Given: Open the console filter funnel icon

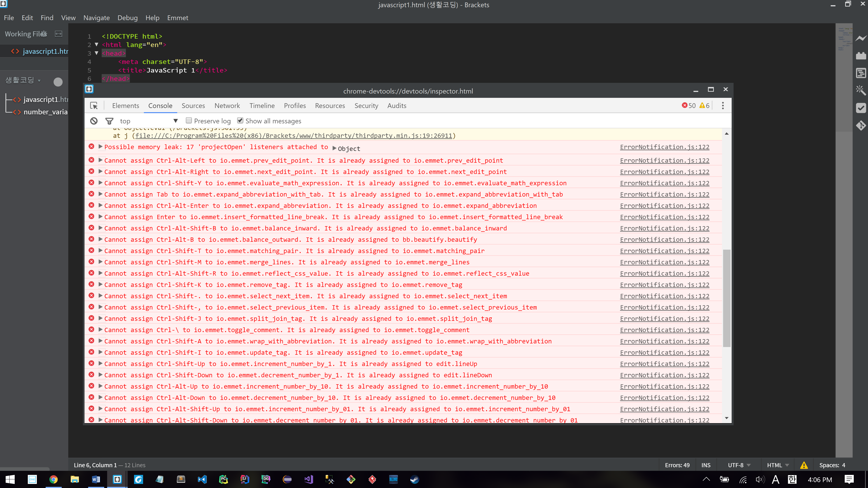Looking at the screenshot, I should [109, 121].
